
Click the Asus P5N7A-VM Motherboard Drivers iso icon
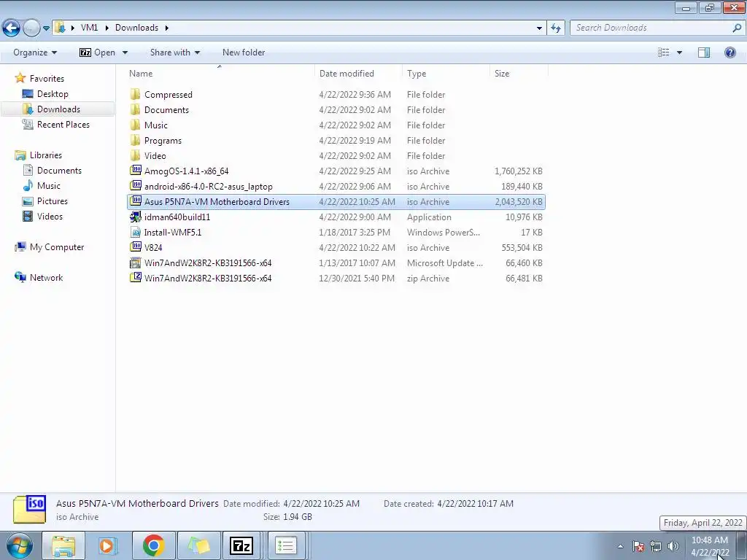(x=135, y=201)
